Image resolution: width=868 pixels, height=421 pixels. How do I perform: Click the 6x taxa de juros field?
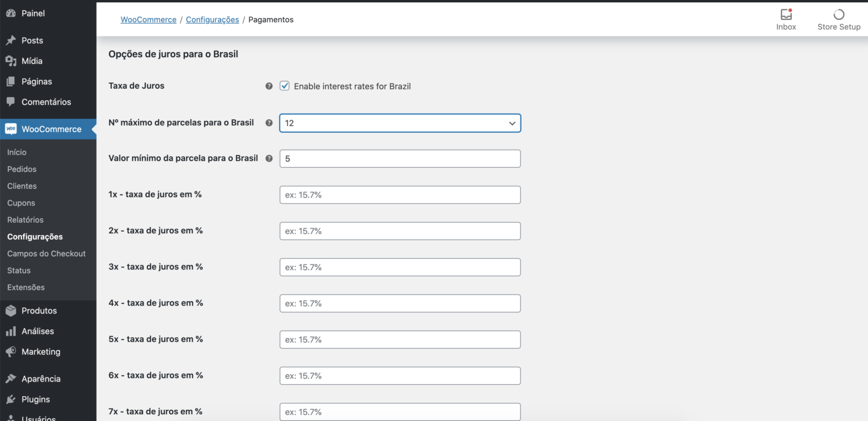pos(400,376)
